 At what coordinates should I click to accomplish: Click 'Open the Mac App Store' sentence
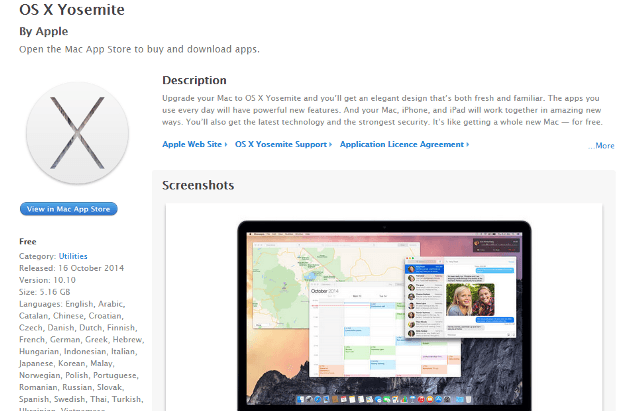coord(139,49)
